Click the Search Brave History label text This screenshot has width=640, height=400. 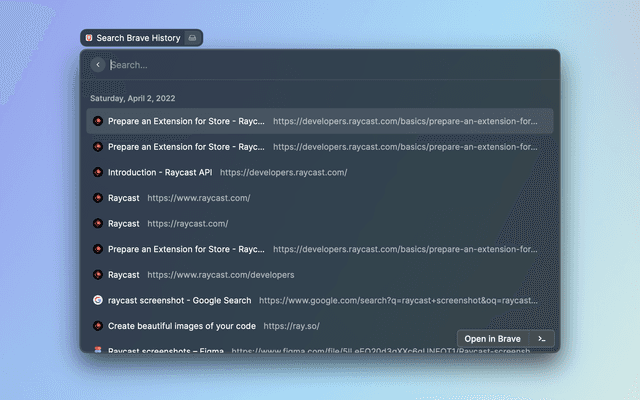point(138,38)
